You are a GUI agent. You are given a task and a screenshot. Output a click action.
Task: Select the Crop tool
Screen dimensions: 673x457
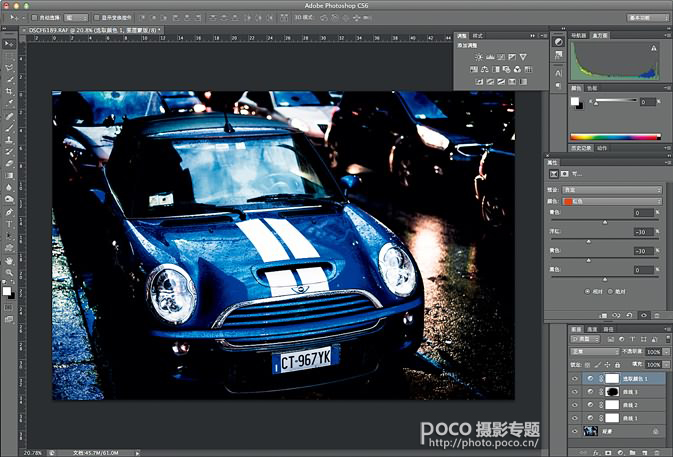point(9,91)
